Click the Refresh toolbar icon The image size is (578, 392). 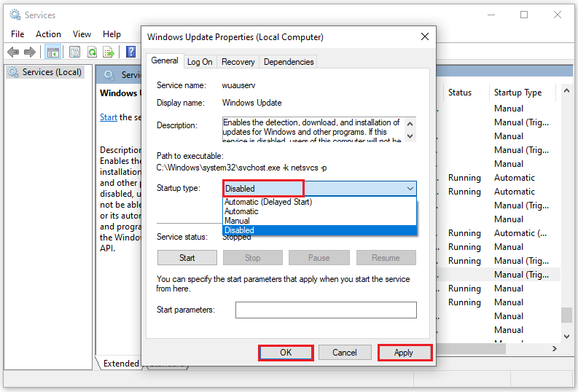(x=92, y=52)
